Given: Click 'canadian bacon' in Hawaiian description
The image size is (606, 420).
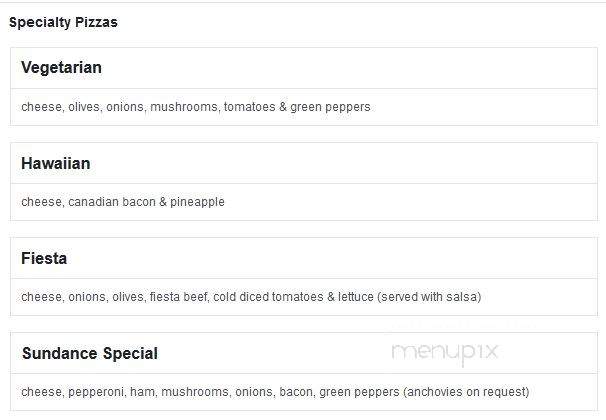Looking at the screenshot, I should coord(112,202).
